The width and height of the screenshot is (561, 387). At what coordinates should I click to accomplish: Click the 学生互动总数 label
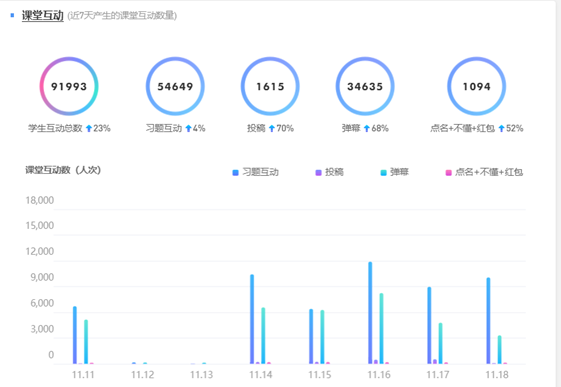55,128
